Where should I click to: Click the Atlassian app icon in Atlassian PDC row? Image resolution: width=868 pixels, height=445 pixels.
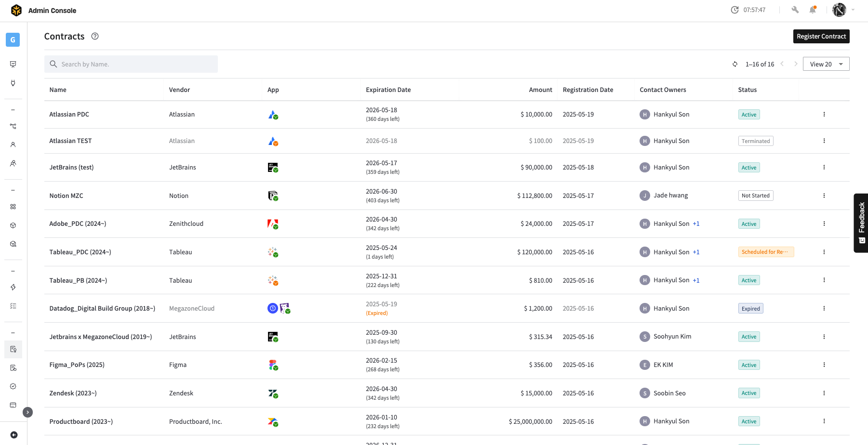tap(273, 115)
